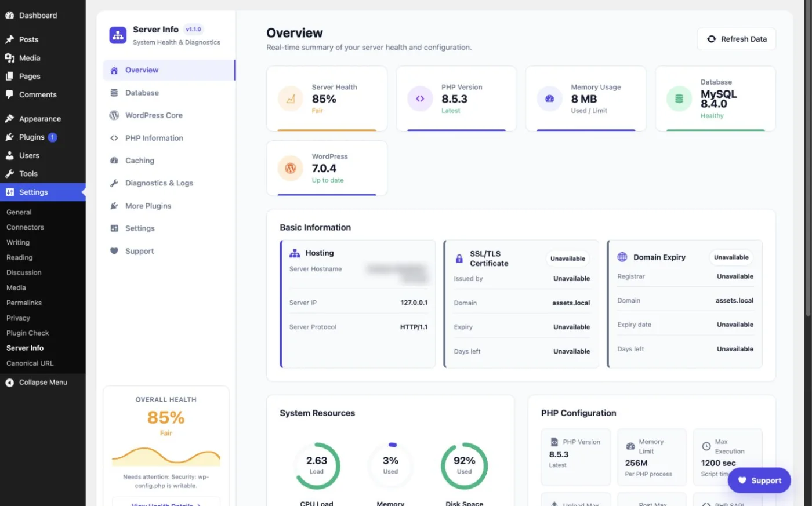Click the Comments bubble icon
Image resolution: width=812 pixels, height=506 pixels.
coord(9,94)
